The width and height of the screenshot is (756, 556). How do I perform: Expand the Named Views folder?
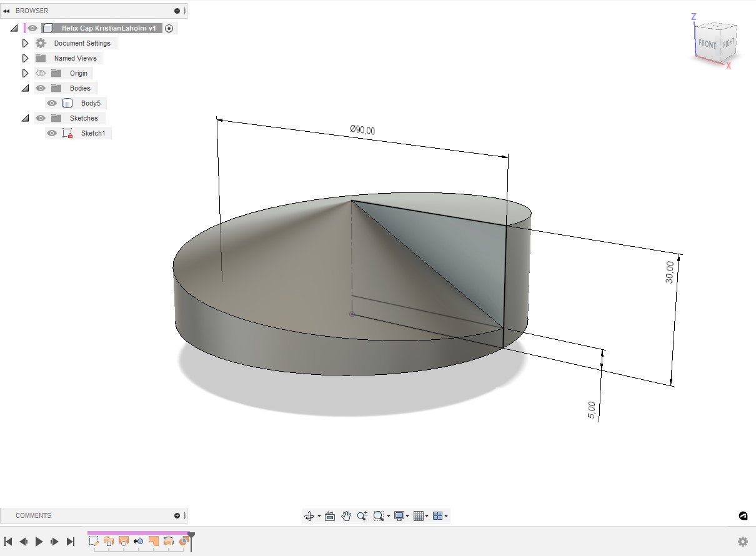point(25,57)
